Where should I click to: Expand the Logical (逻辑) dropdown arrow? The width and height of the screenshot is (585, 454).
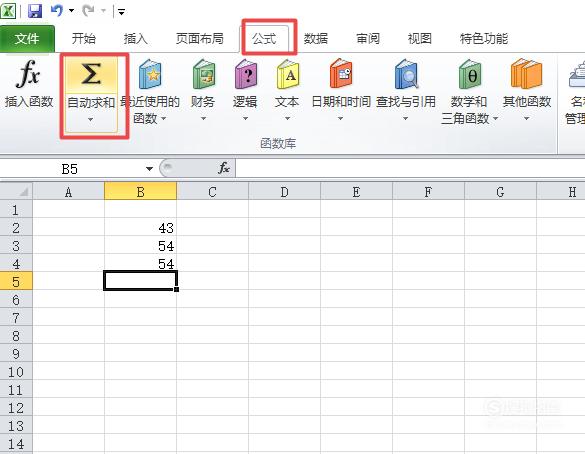(245, 119)
